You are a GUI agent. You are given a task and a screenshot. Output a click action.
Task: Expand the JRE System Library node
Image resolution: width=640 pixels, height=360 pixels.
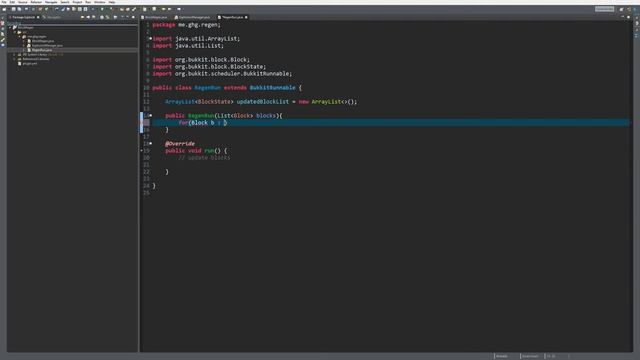[15, 54]
